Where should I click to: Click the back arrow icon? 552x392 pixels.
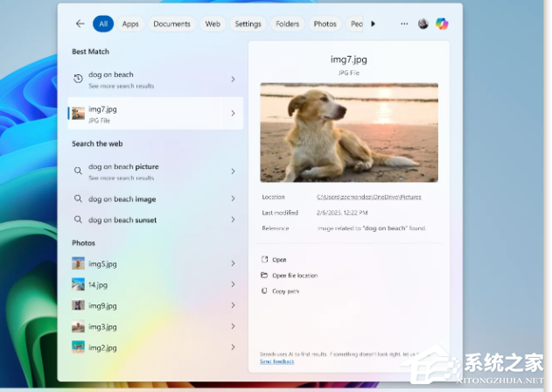coord(80,24)
